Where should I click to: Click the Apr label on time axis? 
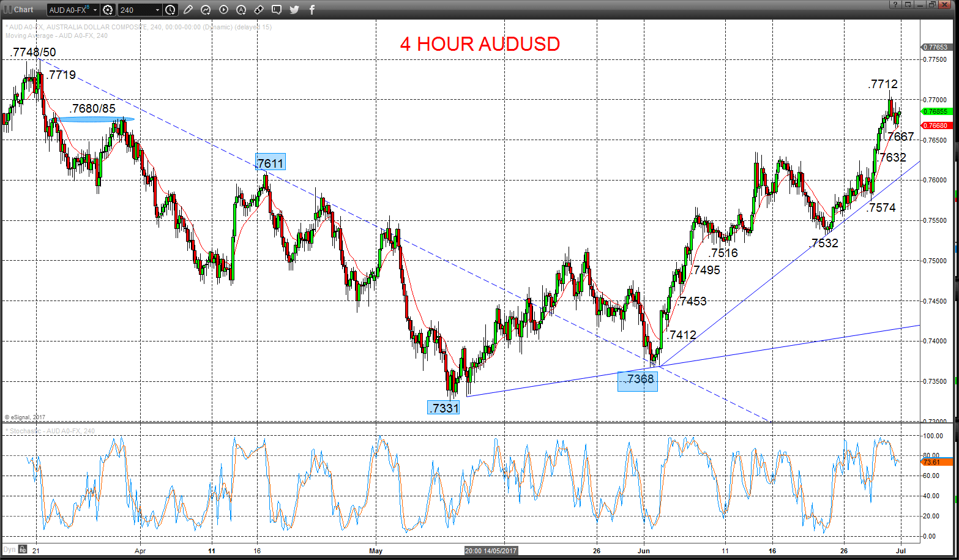pyautogui.click(x=141, y=551)
